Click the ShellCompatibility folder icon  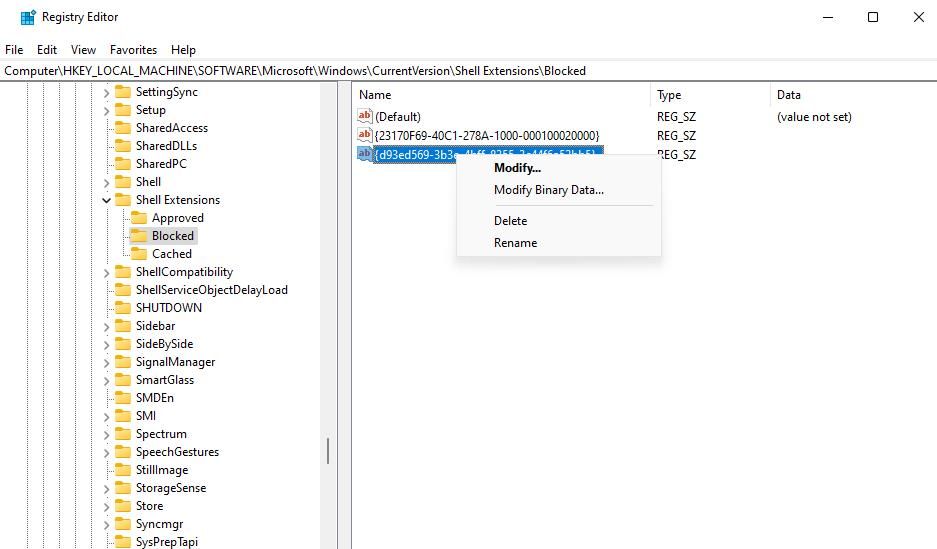123,272
